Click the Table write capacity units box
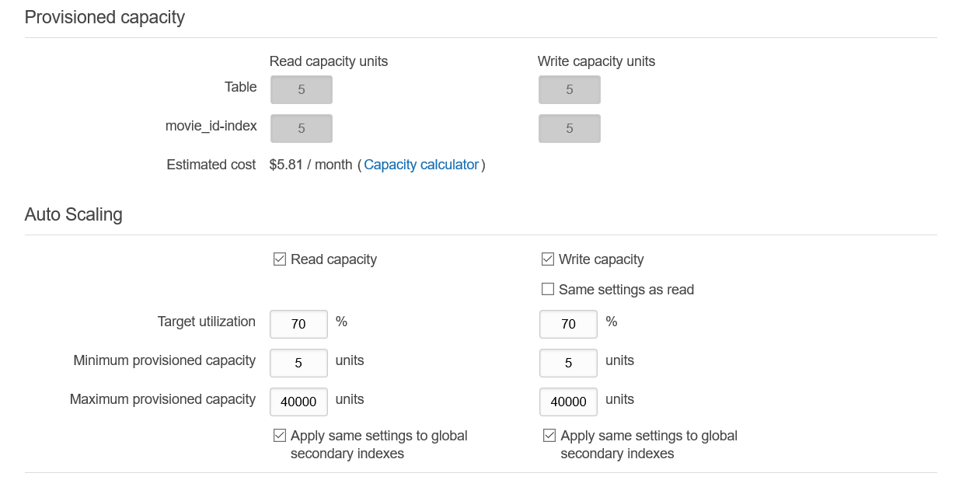 coord(570,90)
